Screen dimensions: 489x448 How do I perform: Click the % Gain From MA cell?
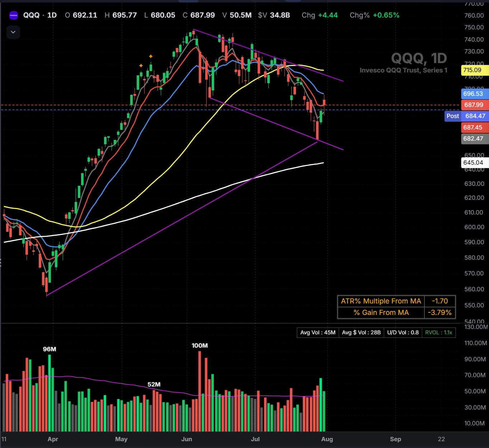[x=381, y=313]
